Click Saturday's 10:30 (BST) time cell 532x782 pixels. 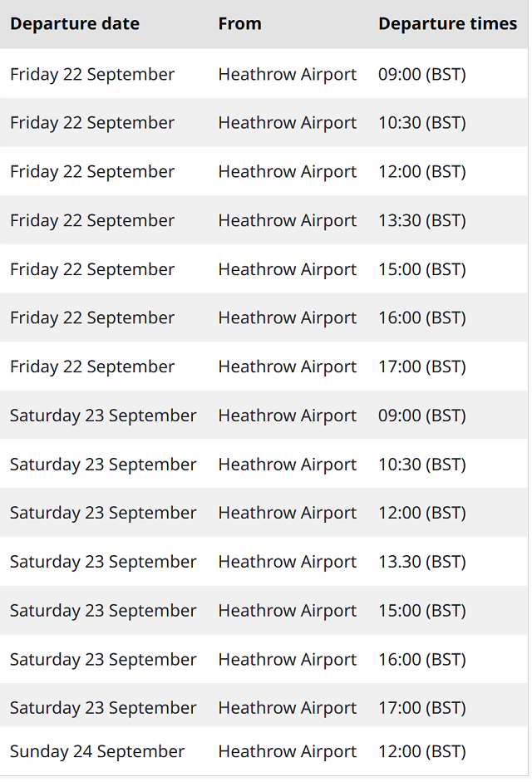421,465
